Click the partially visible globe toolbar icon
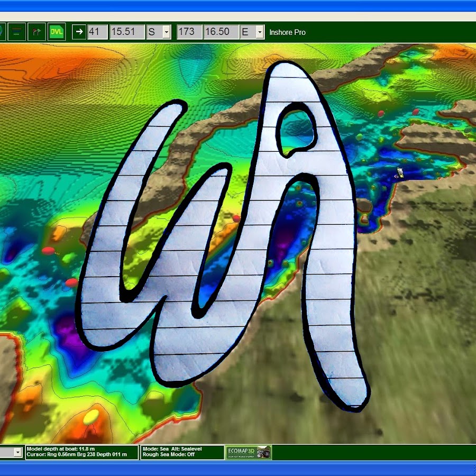This screenshot has width=476, height=476. point(2,32)
